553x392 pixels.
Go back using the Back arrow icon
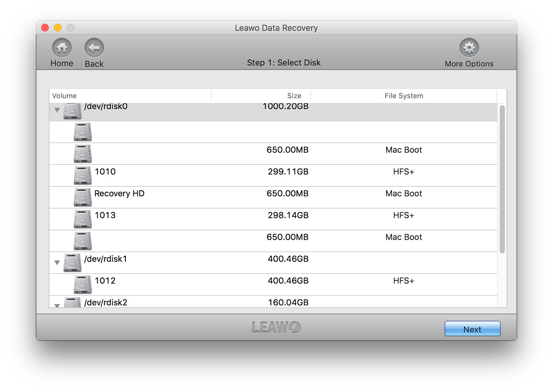94,48
